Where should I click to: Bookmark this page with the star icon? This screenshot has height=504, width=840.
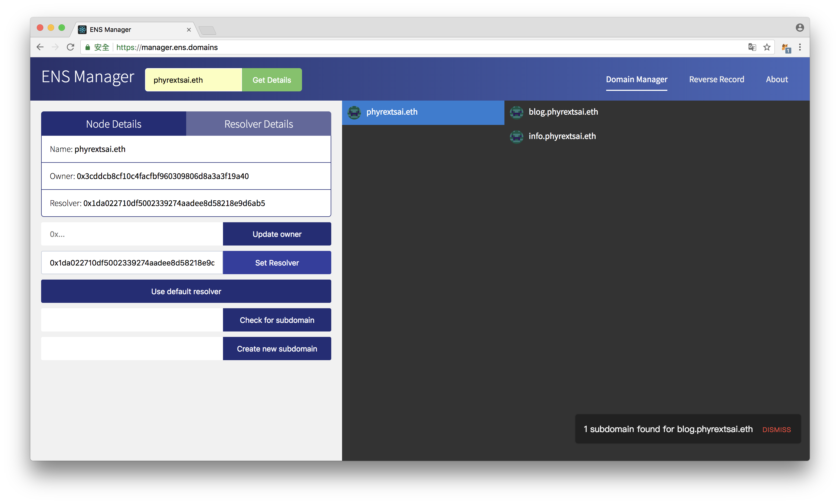pos(767,47)
